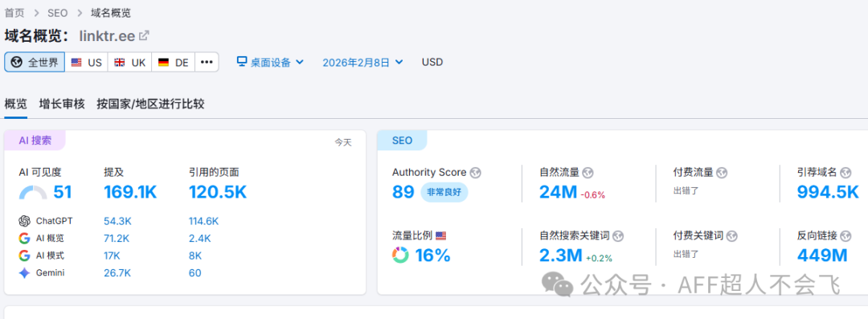The image size is (868, 319).
Task: Click the 流量比例 donut chart icon
Action: click(400, 256)
